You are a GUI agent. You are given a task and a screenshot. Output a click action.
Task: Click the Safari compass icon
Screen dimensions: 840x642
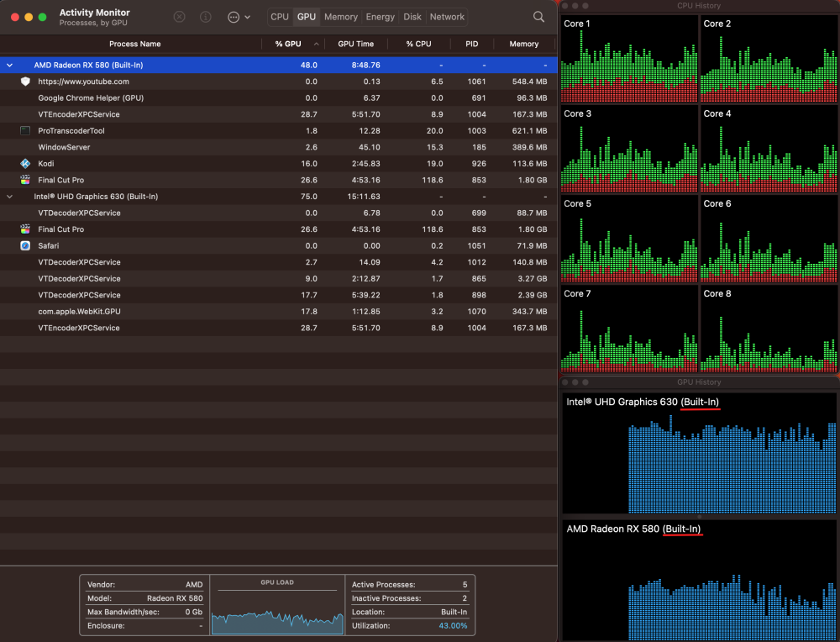click(x=25, y=245)
